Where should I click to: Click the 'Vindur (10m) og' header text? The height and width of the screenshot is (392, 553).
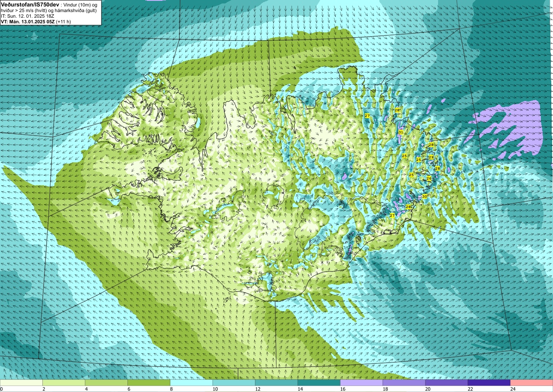[80, 4]
